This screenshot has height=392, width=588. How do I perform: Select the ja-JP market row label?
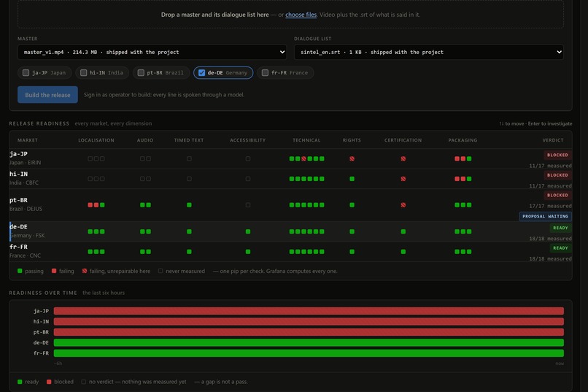pyautogui.click(x=18, y=154)
